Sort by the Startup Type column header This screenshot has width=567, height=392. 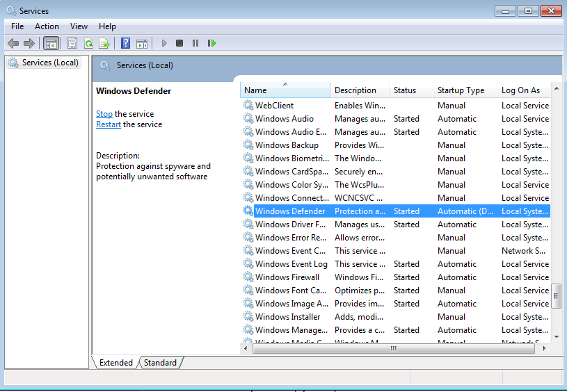click(465, 90)
